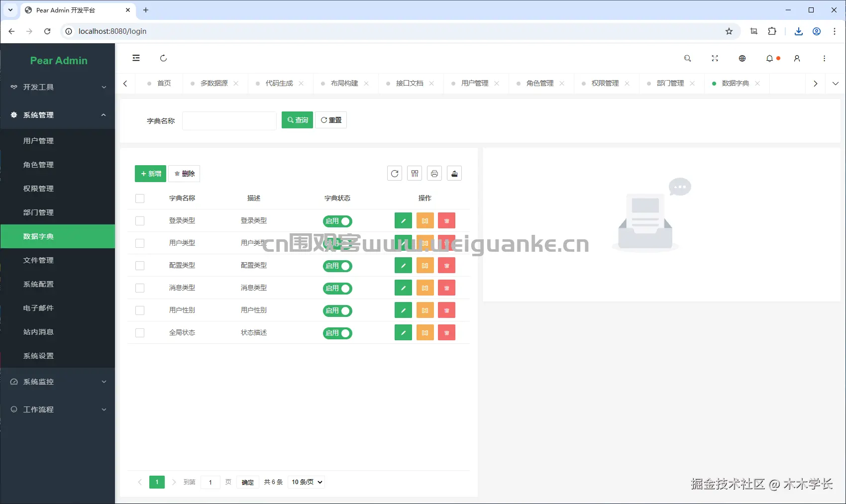The height and width of the screenshot is (504, 846).
Task: Refresh the dictionary table with the toolbar icon
Action: pyautogui.click(x=395, y=174)
